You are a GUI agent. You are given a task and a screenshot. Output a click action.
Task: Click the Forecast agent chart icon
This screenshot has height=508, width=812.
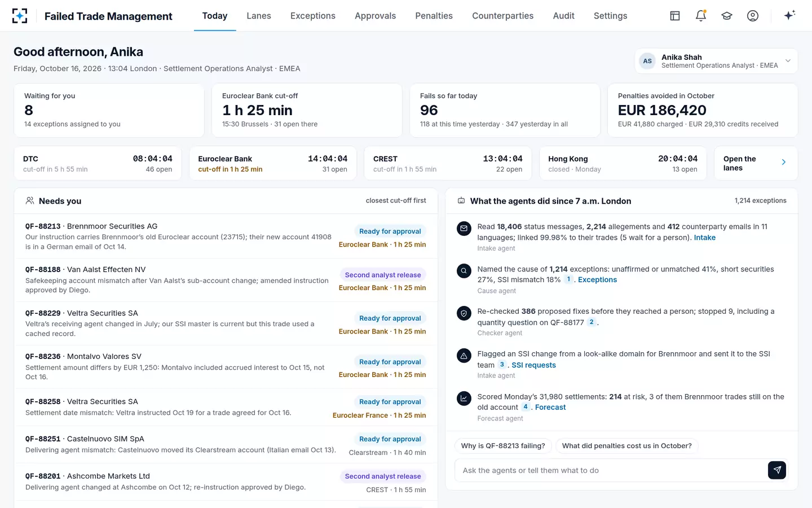464,398
